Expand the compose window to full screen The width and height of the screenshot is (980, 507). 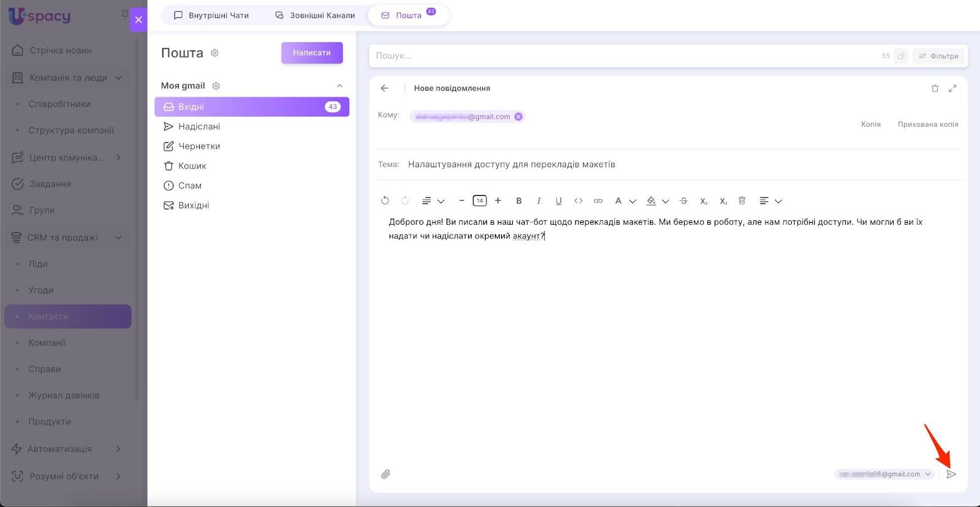[x=952, y=88]
